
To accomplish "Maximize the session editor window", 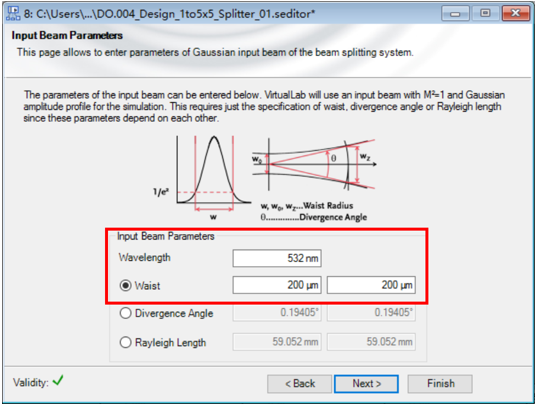I will [485, 13].
